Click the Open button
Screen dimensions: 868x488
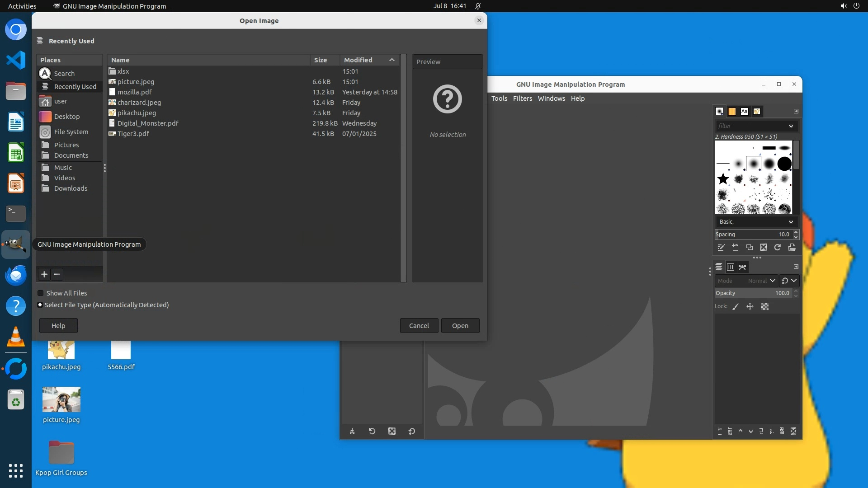coord(460,326)
